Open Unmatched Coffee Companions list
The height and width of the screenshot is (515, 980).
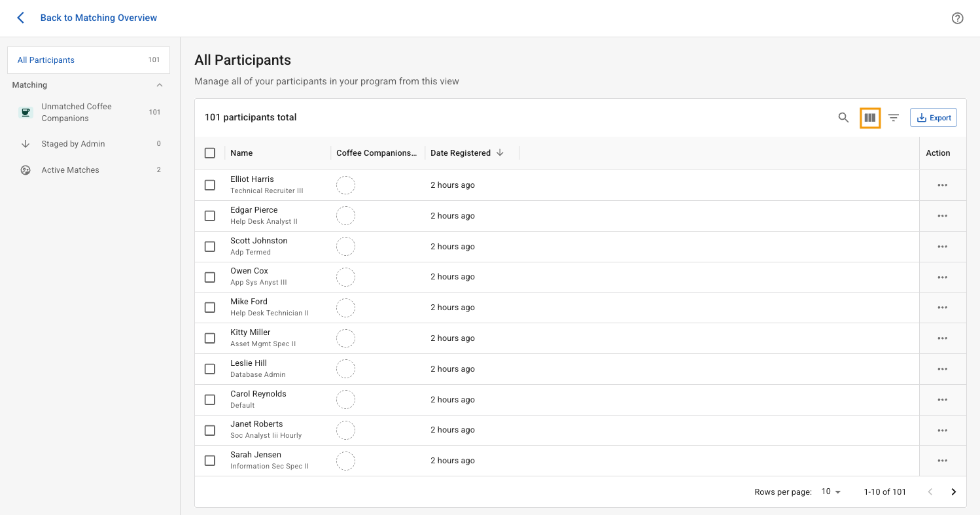click(x=77, y=113)
